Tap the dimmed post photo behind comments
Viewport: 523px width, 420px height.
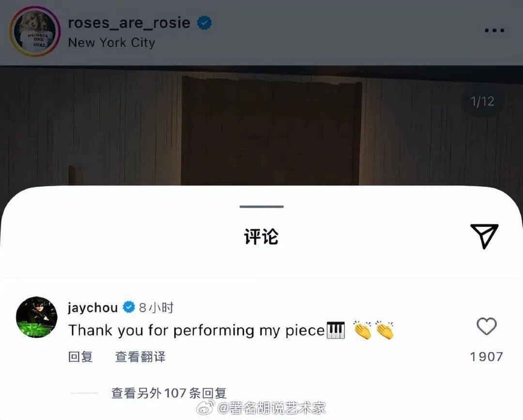tap(261, 127)
